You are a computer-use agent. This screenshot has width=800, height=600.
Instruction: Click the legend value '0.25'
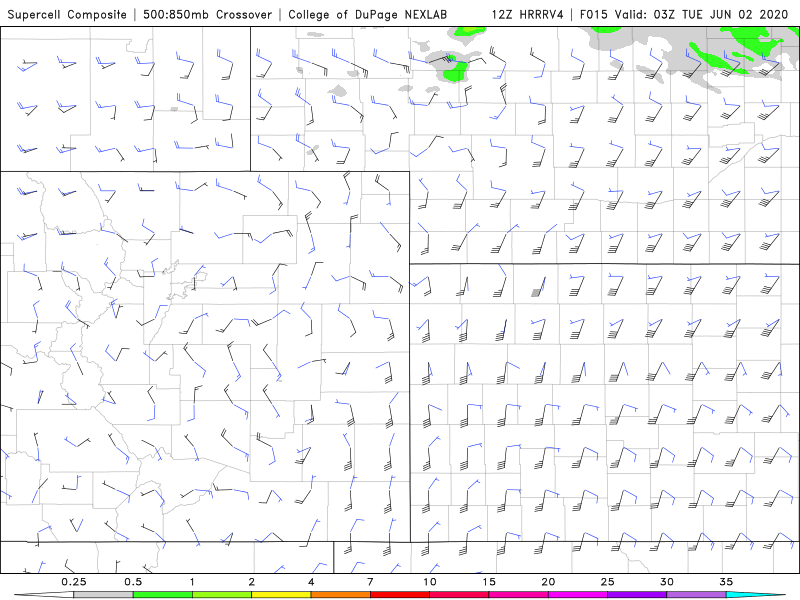74,582
